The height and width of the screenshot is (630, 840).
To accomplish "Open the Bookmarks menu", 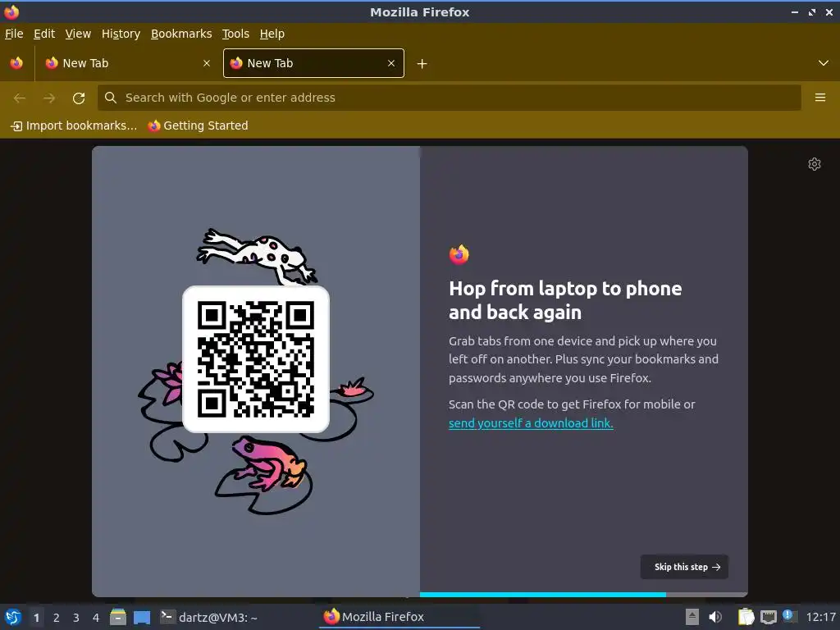I will [181, 34].
